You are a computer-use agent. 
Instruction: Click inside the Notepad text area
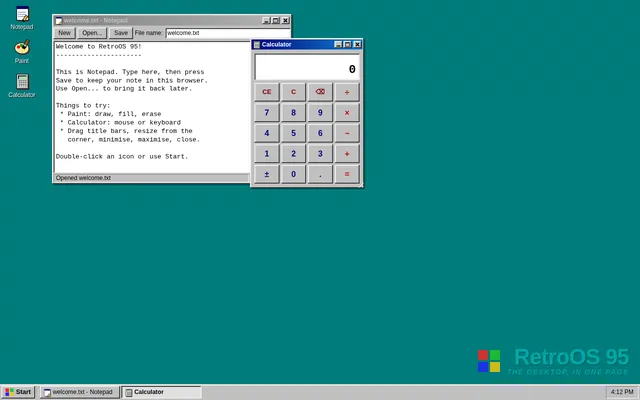pos(152,107)
